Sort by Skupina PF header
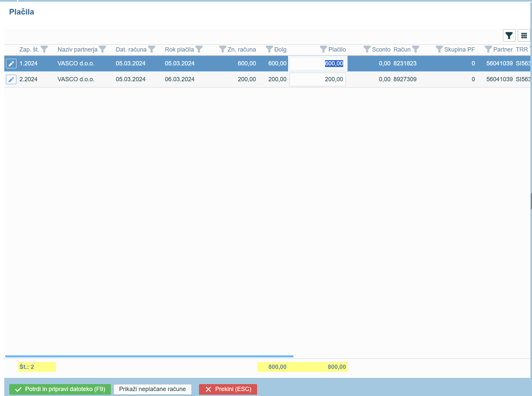The height and width of the screenshot is (396, 532). [x=459, y=50]
